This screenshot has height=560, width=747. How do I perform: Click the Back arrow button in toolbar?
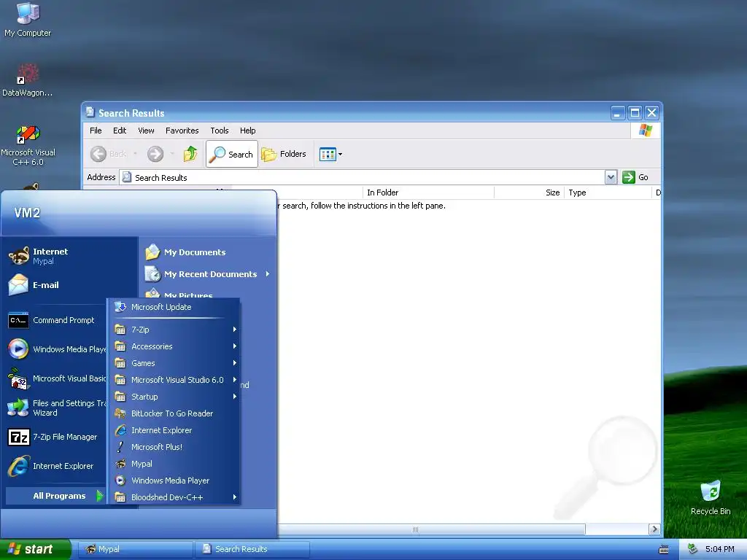tap(109, 154)
